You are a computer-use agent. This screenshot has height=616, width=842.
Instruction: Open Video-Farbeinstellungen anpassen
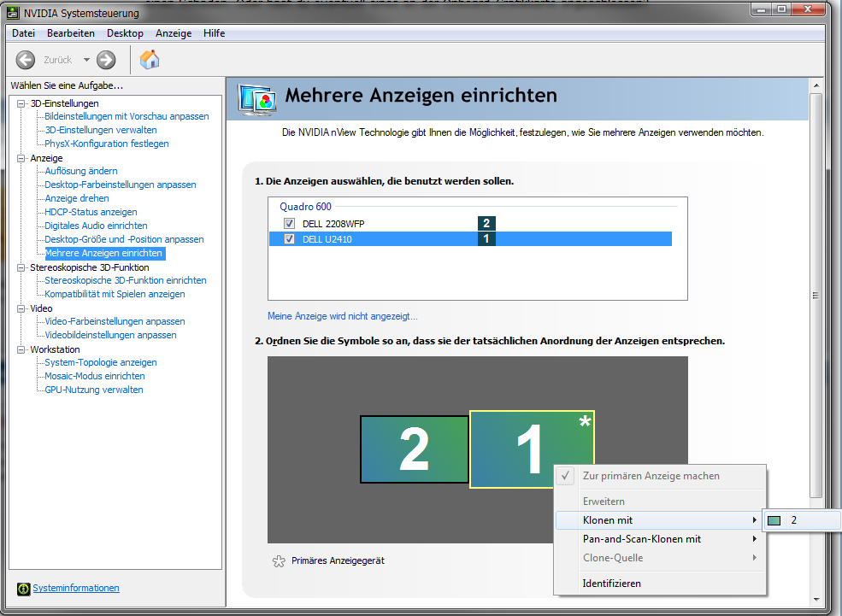pos(115,321)
